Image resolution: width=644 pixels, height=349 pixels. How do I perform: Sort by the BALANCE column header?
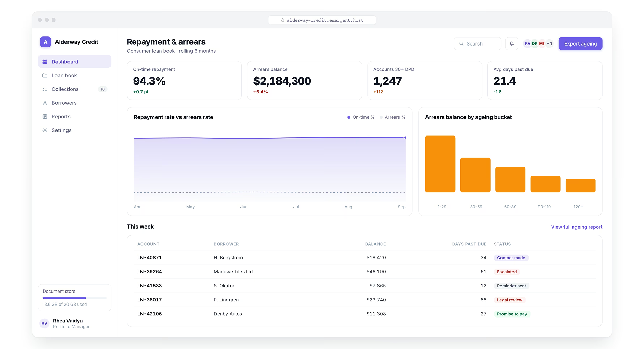coord(375,244)
